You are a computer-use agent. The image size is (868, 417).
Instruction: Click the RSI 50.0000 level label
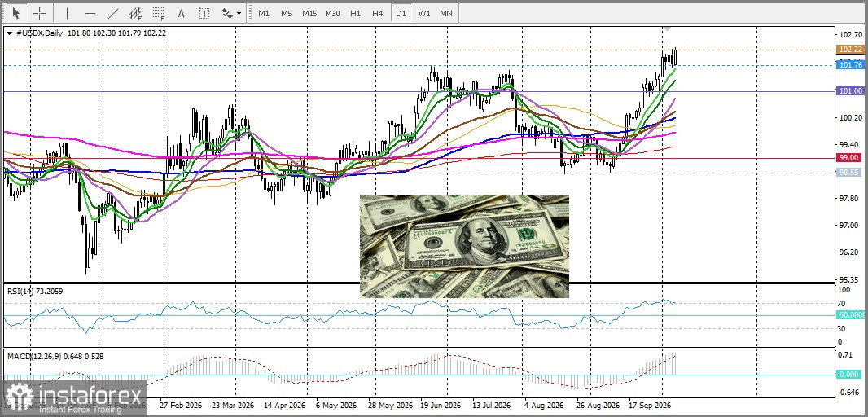pyautogui.click(x=852, y=314)
